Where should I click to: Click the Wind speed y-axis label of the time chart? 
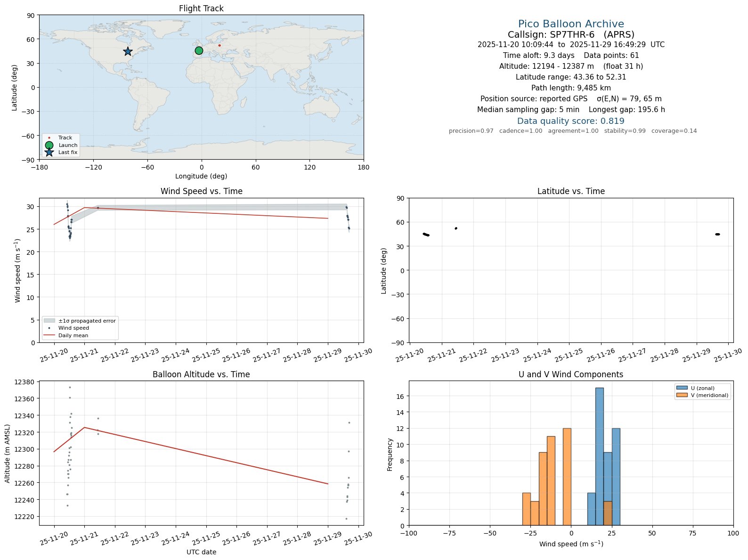click(x=17, y=270)
